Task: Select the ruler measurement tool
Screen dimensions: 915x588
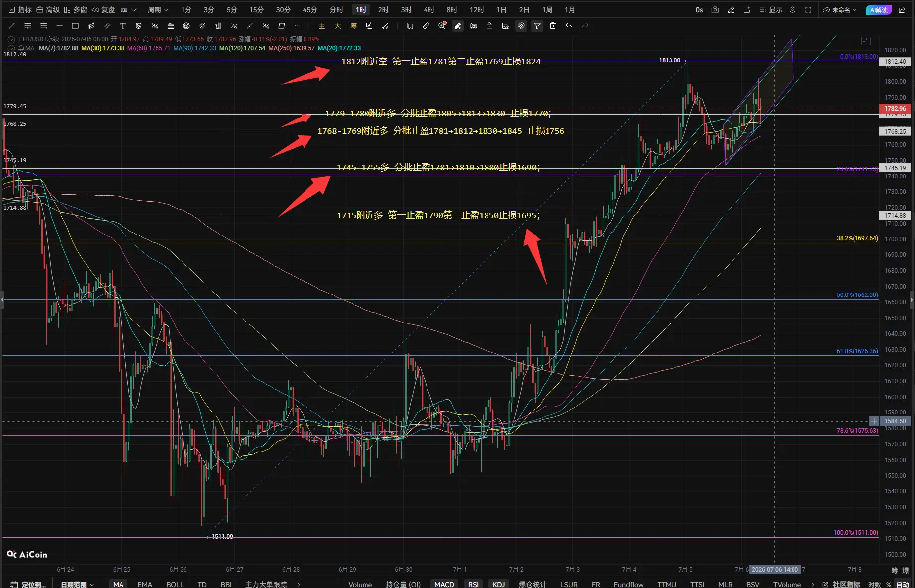Action: pyautogui.click(x=426, y=26)
